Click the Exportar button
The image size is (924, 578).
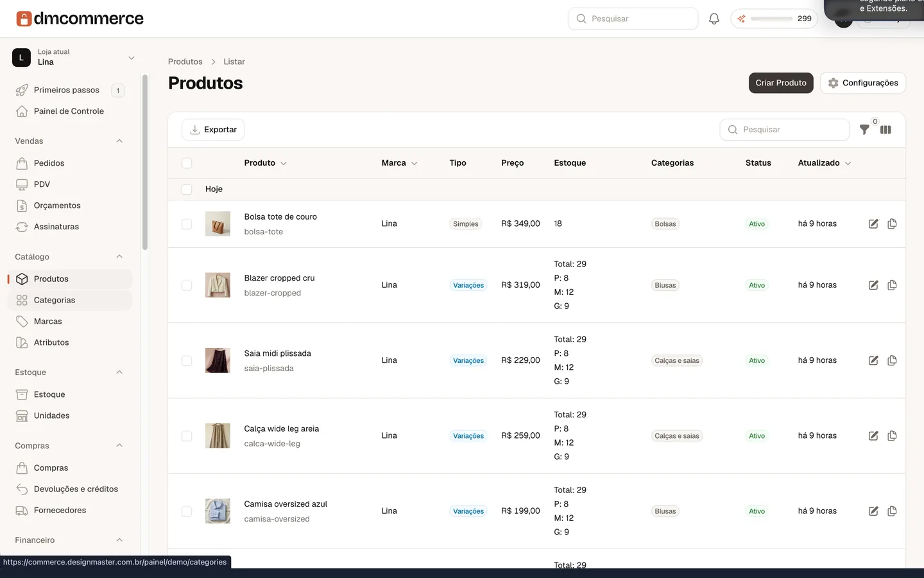(213, 130)
